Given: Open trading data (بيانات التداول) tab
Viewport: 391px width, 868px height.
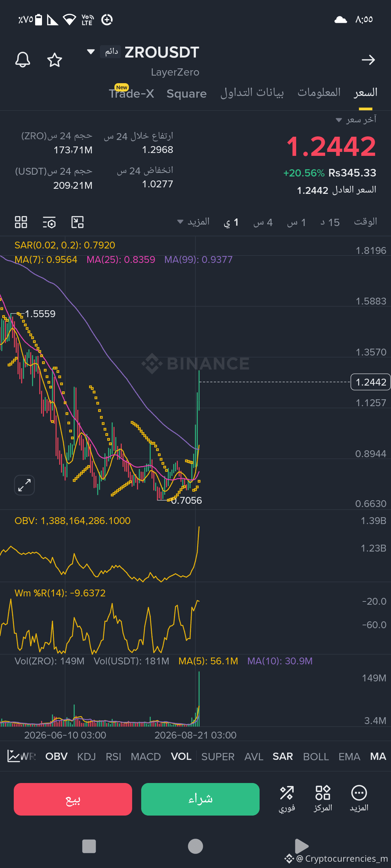Looking at the screenshot, I should (x=252, y=93).
